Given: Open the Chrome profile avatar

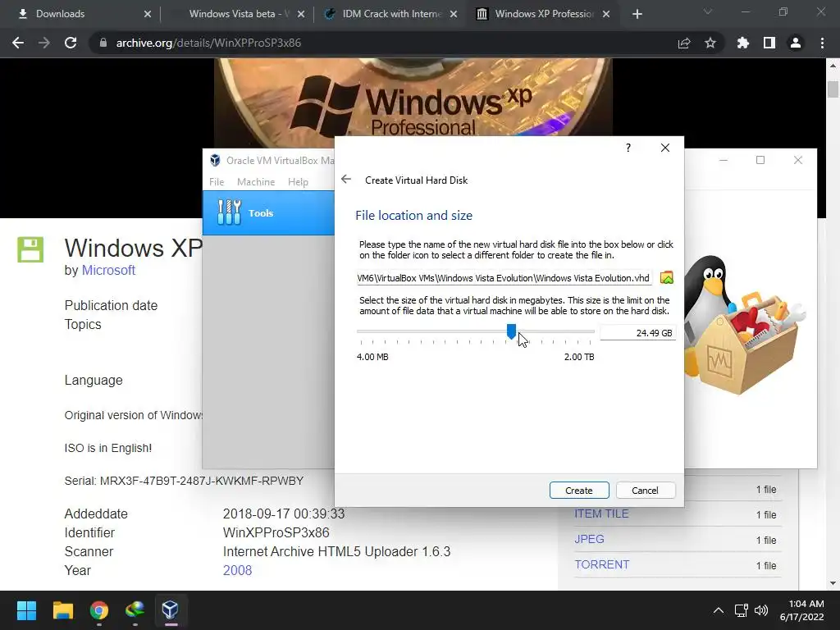Looking at the screenshot, I should point(796,43).
